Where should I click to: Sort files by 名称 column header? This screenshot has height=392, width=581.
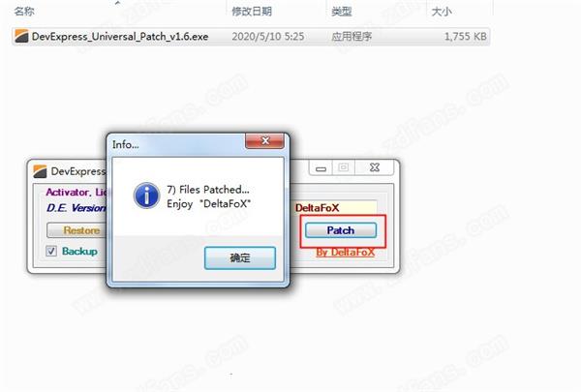tap(24, 12)
